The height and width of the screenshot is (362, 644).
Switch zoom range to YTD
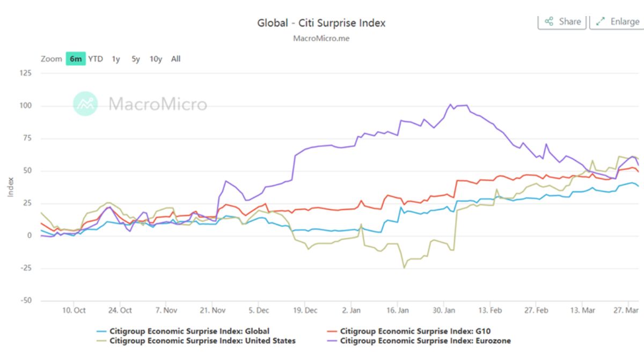96,59
